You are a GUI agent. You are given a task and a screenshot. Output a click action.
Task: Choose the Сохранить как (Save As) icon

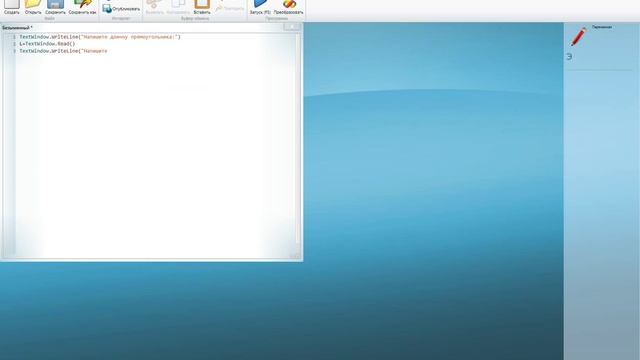coord(82,7)
